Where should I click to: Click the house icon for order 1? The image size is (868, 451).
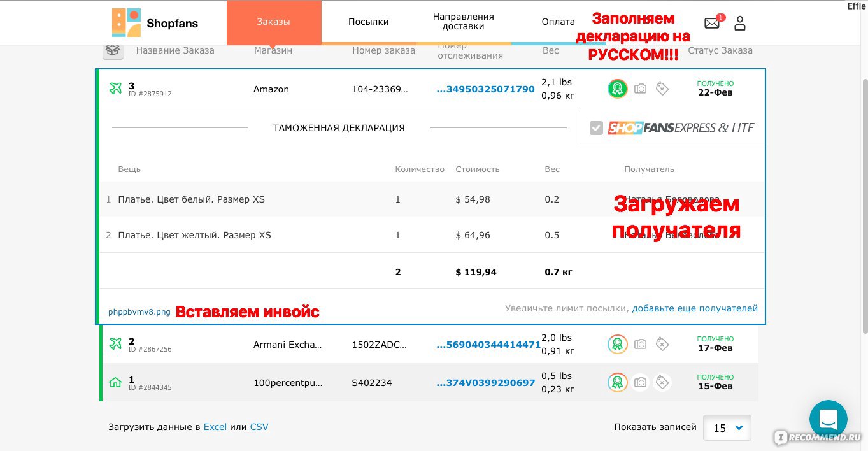click(115, 382)
